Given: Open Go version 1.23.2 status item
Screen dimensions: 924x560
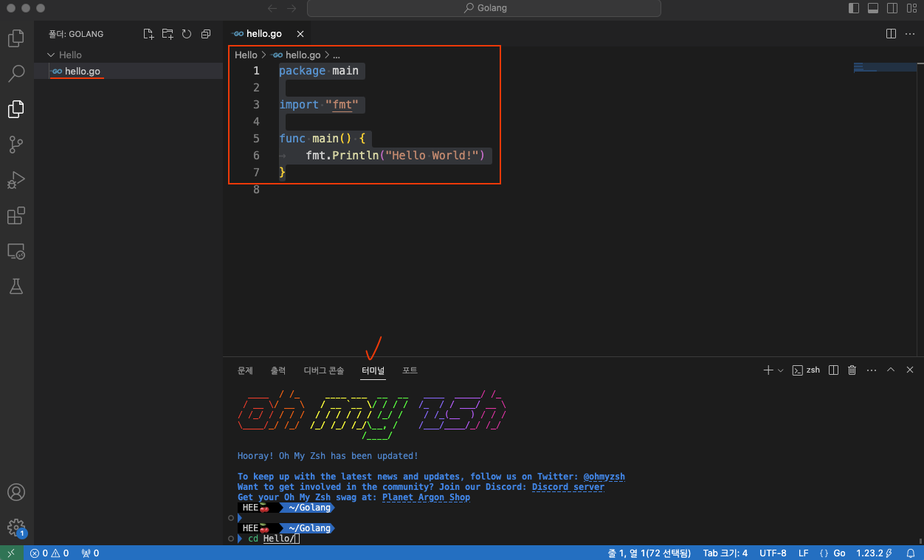Looking at the screenshot, I should tap(875, 553).
